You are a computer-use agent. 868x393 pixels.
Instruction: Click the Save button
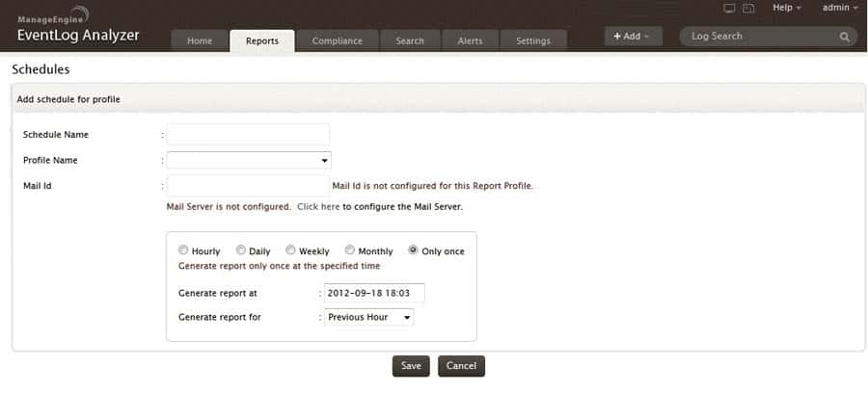[411, 366]
